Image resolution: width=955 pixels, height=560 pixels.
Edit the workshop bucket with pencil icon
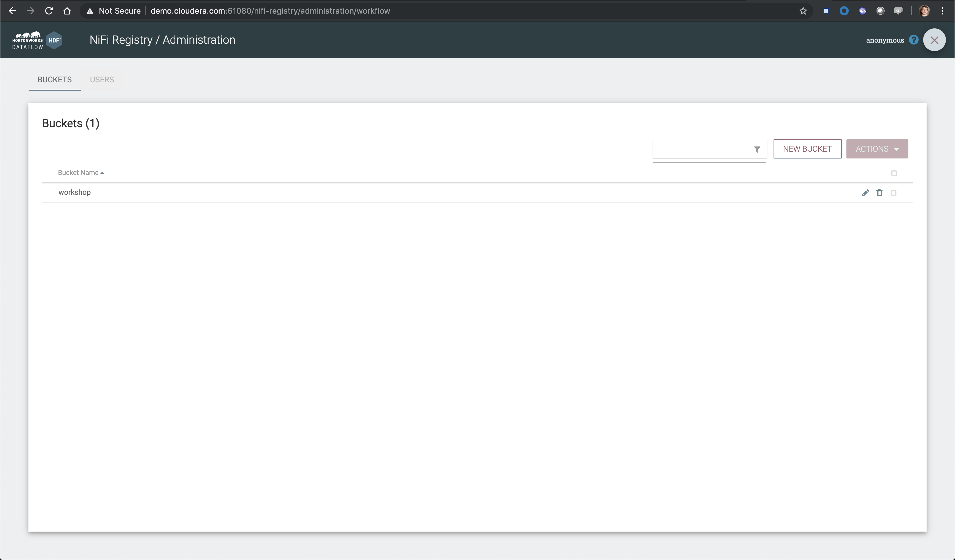tap(865, 193)
